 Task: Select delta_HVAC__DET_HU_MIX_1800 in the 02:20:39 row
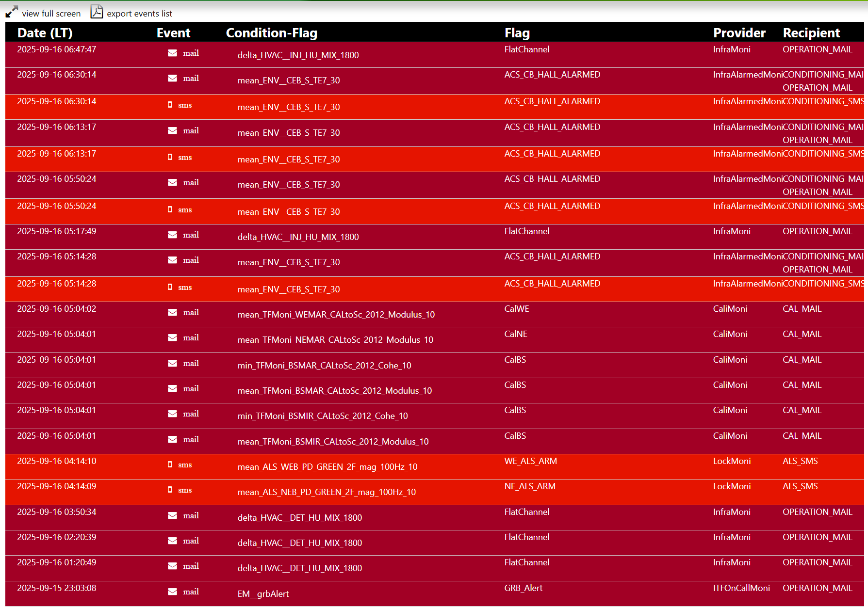300,543
